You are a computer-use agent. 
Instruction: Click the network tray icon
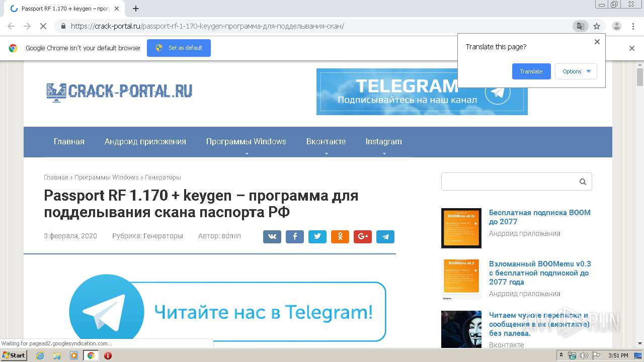tap(572, 355)
